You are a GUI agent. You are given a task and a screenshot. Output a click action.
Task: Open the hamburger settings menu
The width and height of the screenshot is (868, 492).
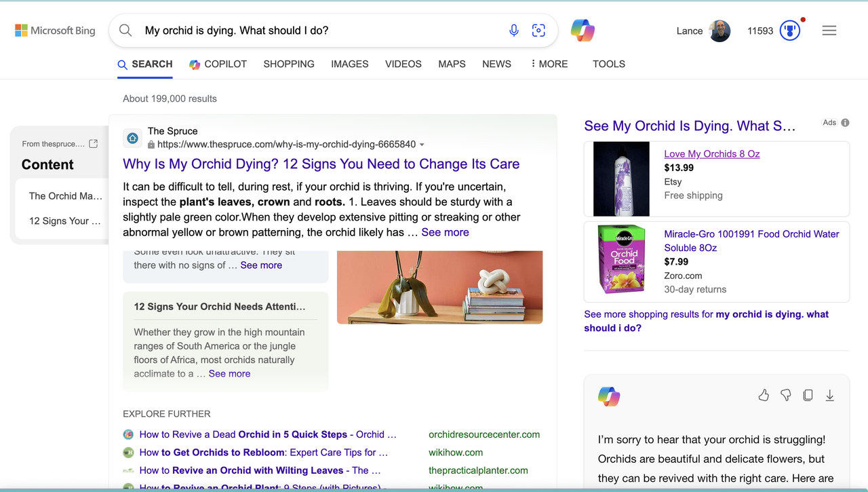(x=829, y=31)
